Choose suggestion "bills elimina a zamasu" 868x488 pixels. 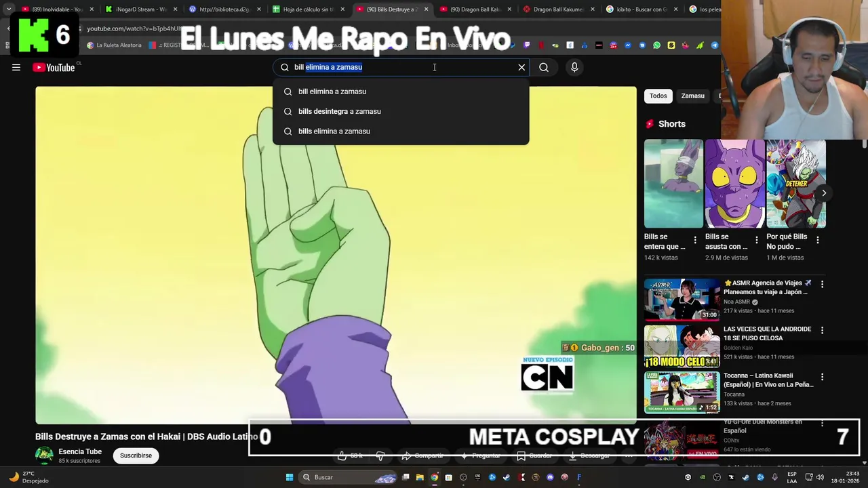[401, 131]
